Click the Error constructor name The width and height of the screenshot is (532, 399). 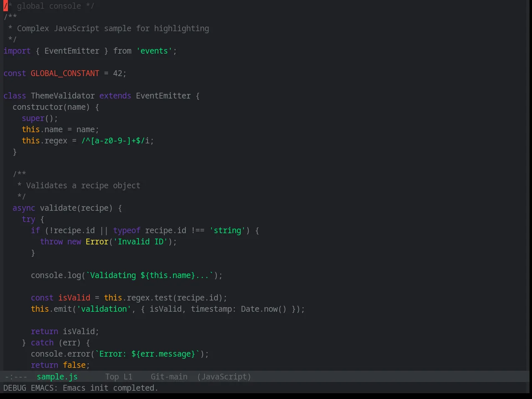pyautogui.click(x=97, y=241)
